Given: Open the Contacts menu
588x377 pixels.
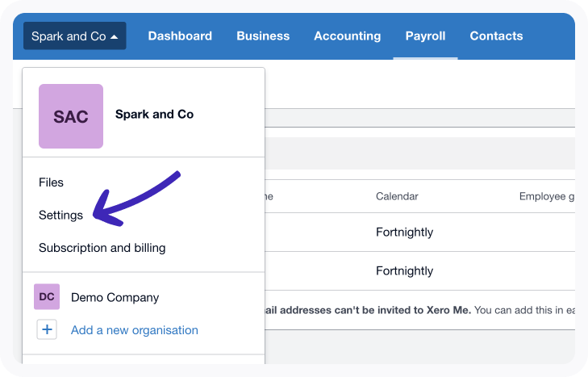Looking at the screenshot, I should click(x=496, y=36).
